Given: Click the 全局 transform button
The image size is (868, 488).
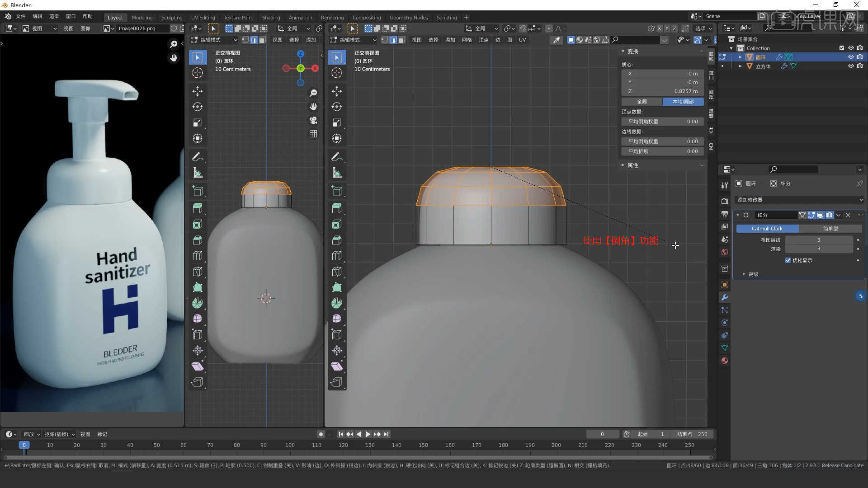Looking at the screenshot, I should (642, 102).
